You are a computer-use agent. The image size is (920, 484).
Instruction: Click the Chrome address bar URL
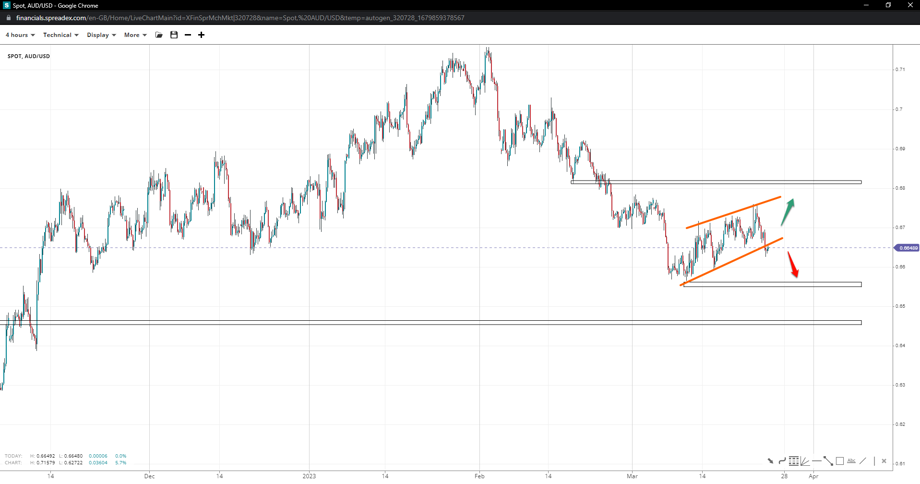pos(240,18)
